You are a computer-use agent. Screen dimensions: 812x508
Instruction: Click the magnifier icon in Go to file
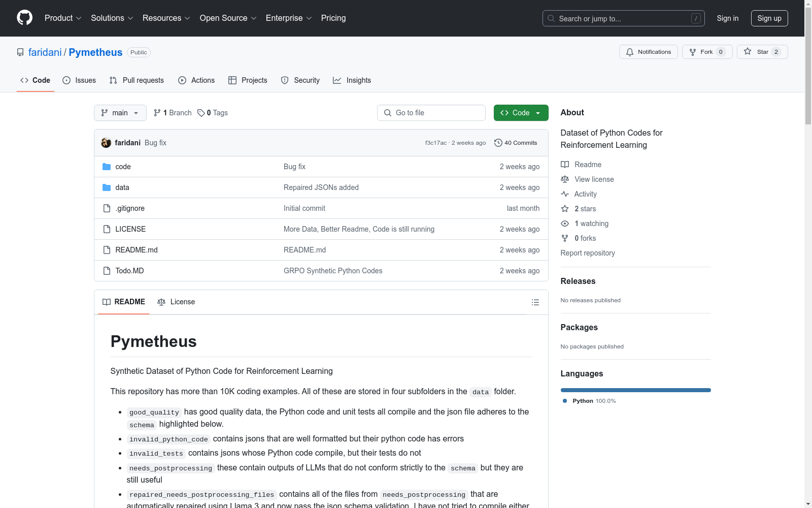pyautogui.click(x=388, y=113)
